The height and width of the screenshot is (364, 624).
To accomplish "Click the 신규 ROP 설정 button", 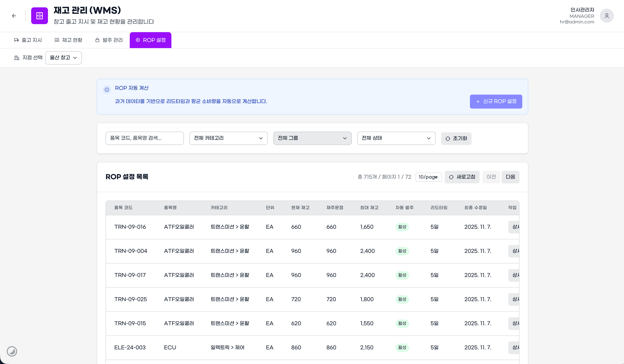I will point(496,101).
